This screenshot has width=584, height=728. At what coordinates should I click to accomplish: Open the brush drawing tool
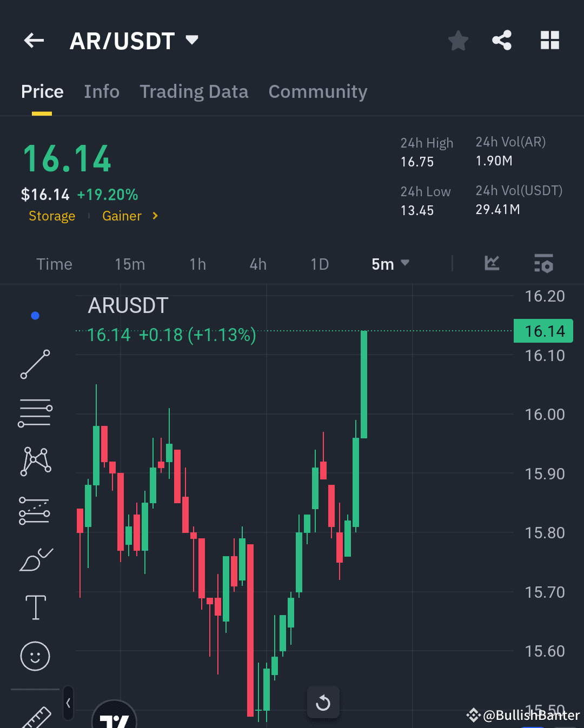pos(35,560)
